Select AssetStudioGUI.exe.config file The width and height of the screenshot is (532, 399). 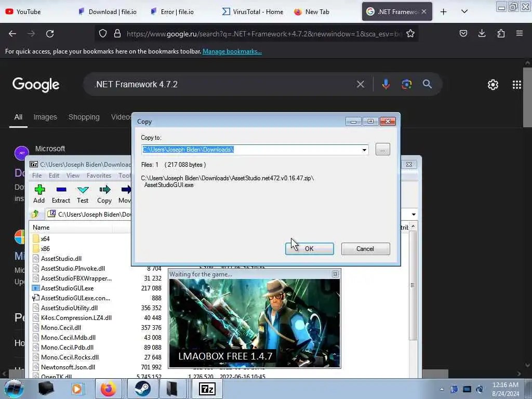click(71, 298)
